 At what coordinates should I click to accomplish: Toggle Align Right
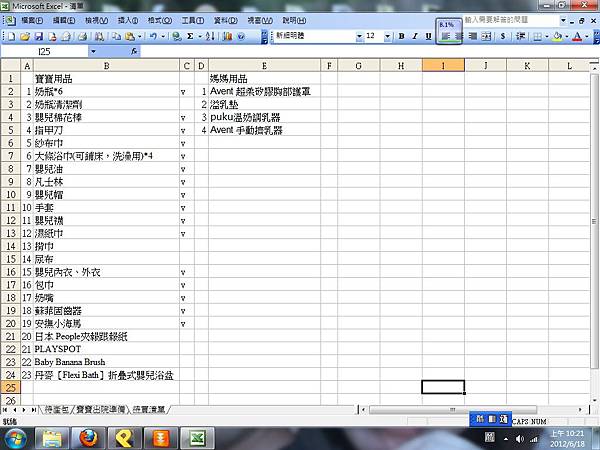(473, 36)
